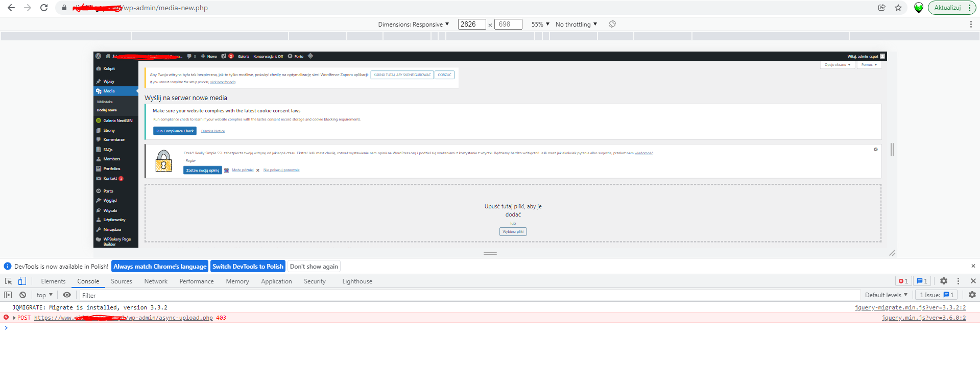Create a live expression with the eye icon

(67, 295)
